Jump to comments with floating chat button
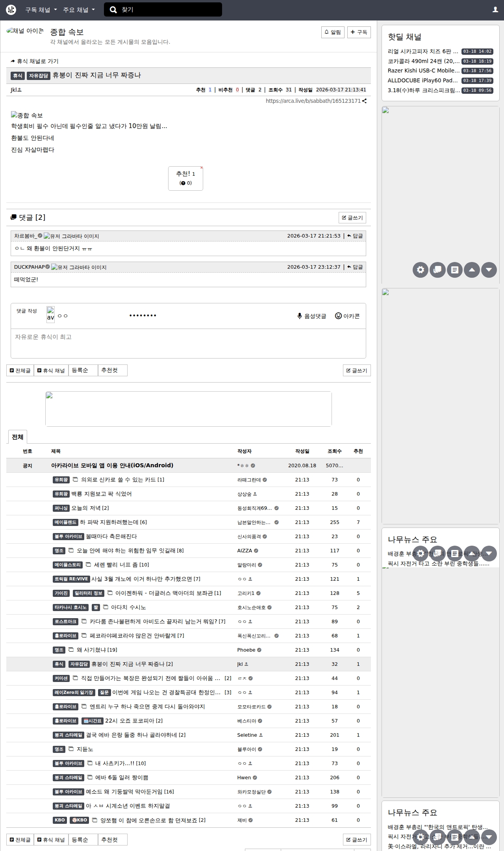The height and width of the screenshot is (851, 504). [x=437, y=270]
